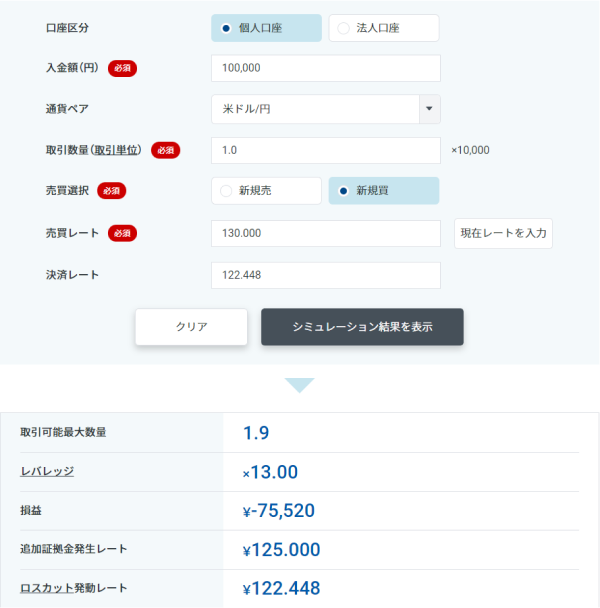The image size is (600, 608).
Task: Open the レバレッジ link
Action: point(47,472)
